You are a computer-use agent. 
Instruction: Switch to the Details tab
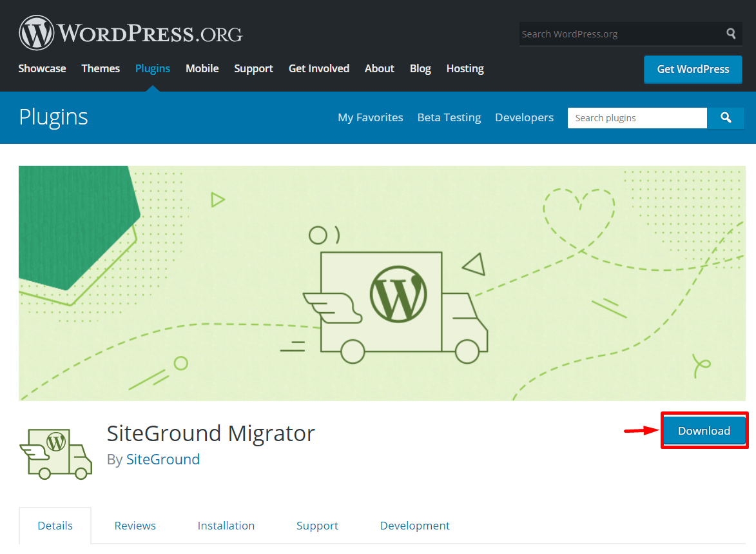[x=55, y=526]
